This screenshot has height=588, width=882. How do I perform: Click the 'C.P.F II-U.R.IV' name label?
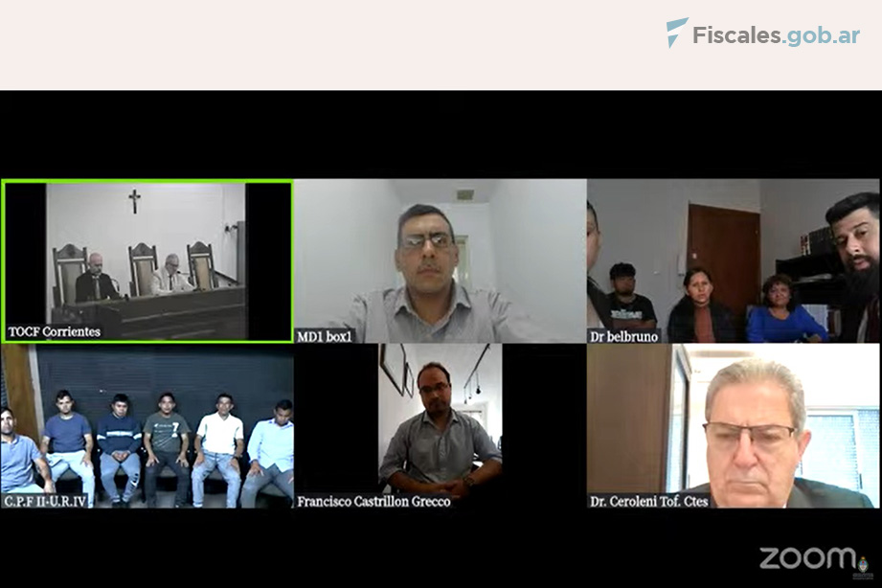pyautogui.click(x=45, y=501)
